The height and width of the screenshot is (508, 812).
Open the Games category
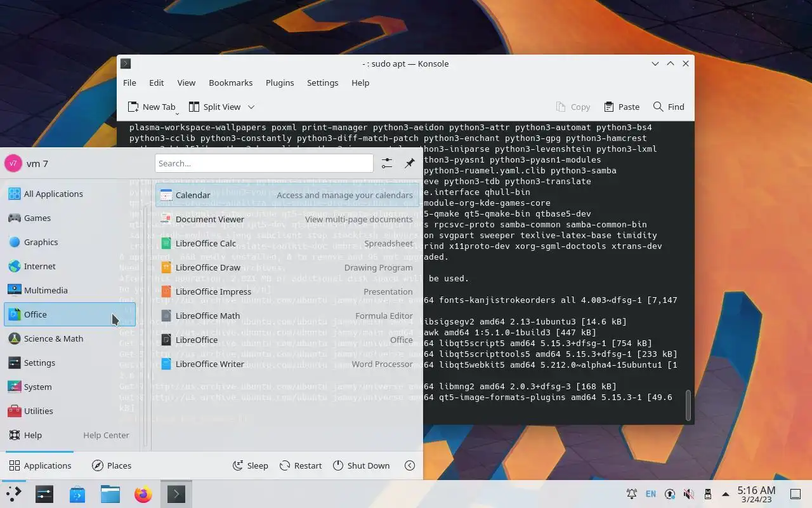(70, 218)
